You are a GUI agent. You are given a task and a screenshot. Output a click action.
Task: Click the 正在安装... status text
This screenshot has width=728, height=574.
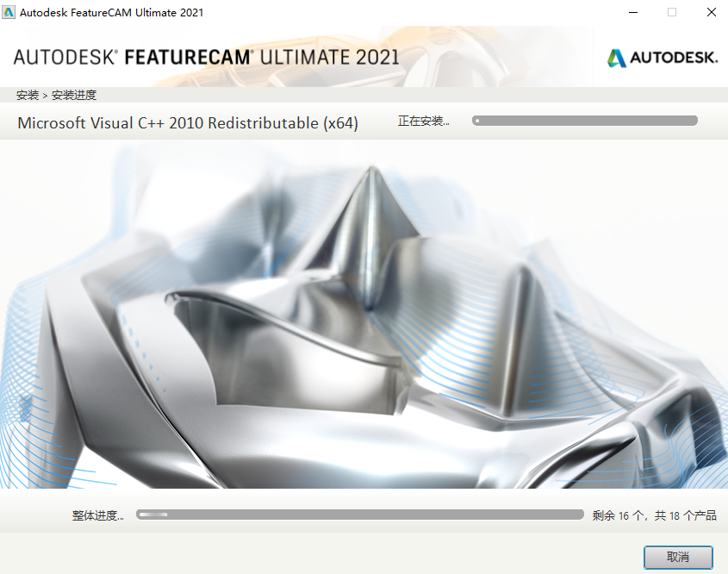(423, 122)
